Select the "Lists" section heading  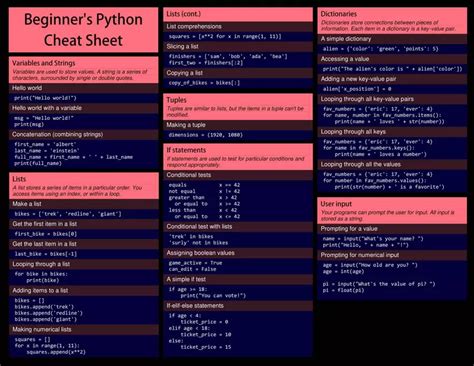click(x=19, y=179)
